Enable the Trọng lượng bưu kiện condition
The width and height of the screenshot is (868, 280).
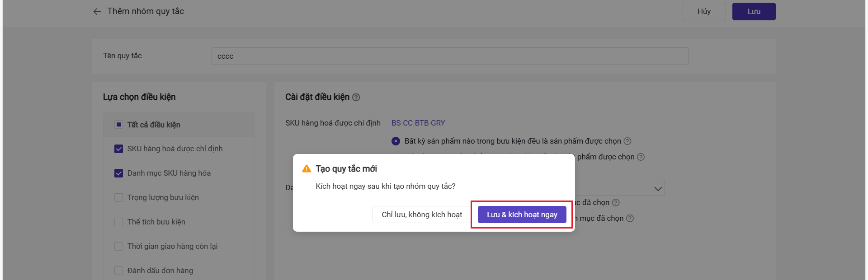(x=118, y=198)
